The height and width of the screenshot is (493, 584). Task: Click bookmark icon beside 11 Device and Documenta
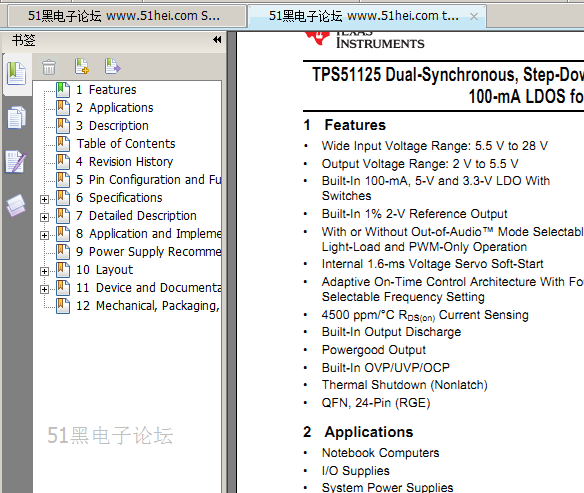click(63, 287)
